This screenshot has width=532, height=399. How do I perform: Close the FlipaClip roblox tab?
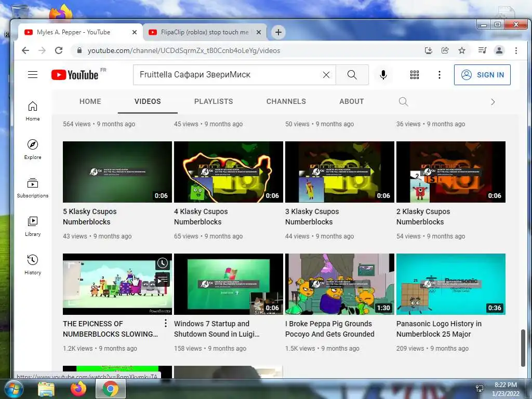pyautogui.click(x=259, y=32)
